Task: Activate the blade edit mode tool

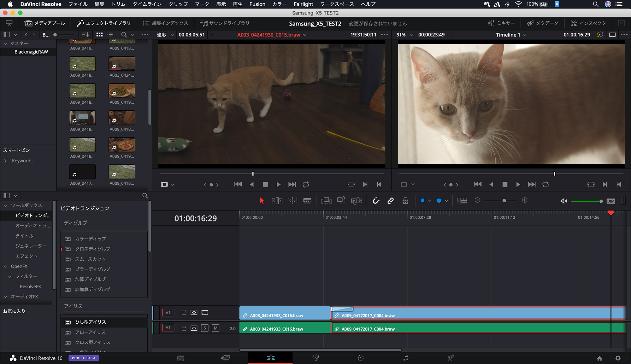Action: pyautogui.click(x=307, y=201)
